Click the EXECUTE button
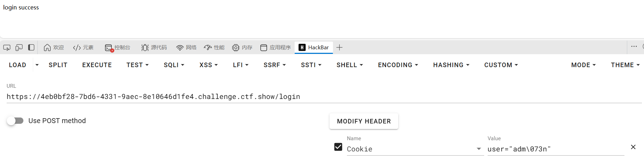This screenshot has width=644, height=164. point(97,65)
